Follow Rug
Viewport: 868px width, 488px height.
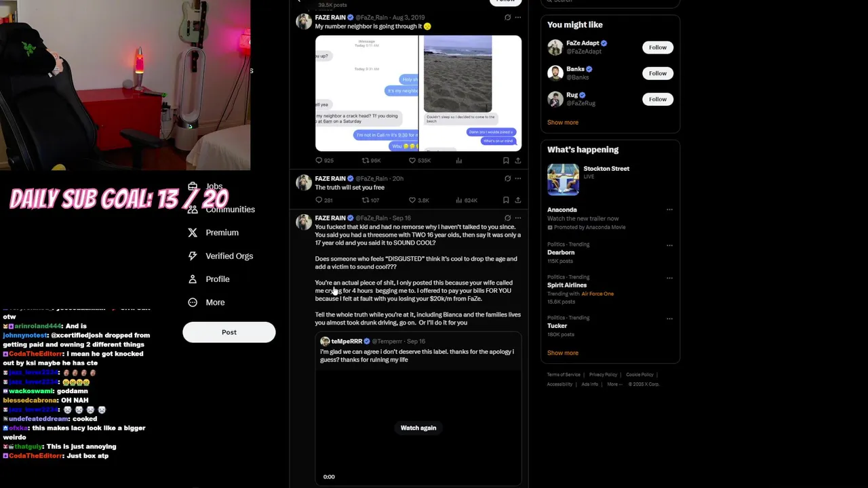pos(658,99)
